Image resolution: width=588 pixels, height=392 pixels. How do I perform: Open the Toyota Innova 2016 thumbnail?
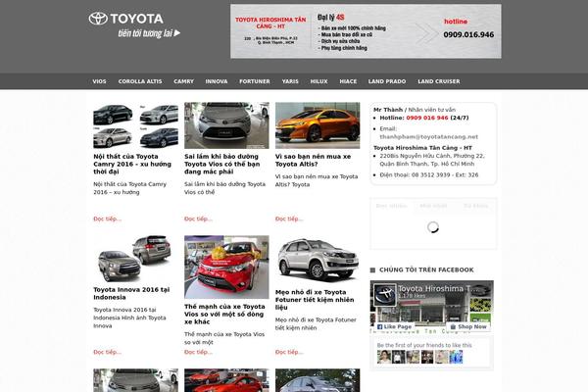pos(136,259)
